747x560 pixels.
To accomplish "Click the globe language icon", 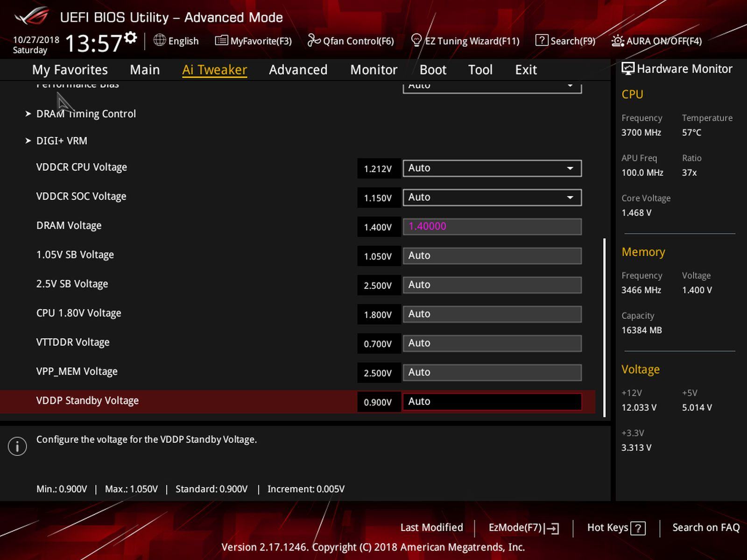I will pos(160,41).
